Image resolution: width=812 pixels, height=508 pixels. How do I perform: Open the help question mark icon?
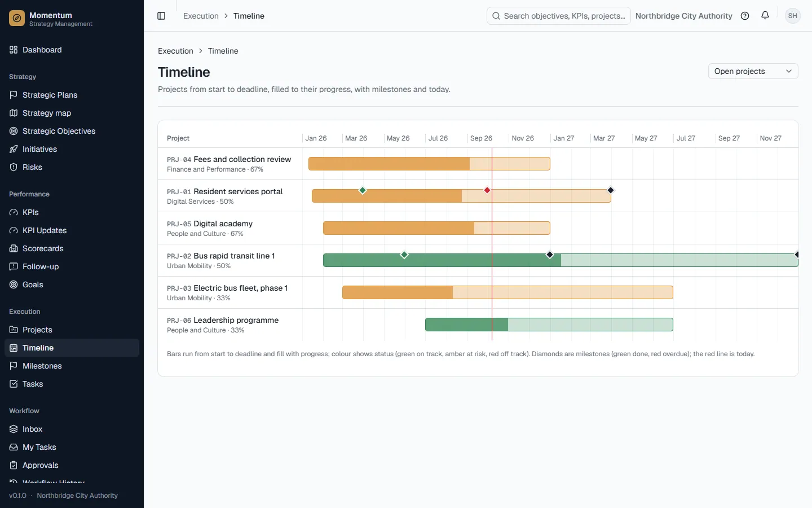coord(745,16)
